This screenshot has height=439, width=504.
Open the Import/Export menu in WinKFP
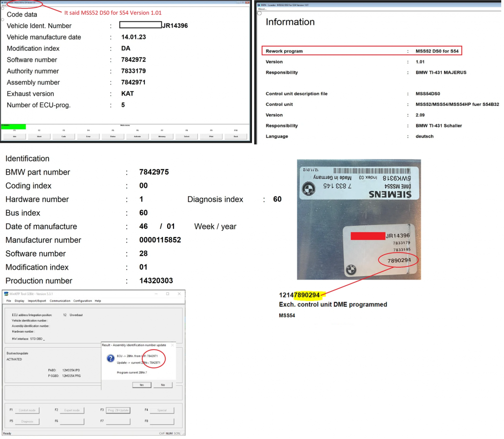click(37, 300)
